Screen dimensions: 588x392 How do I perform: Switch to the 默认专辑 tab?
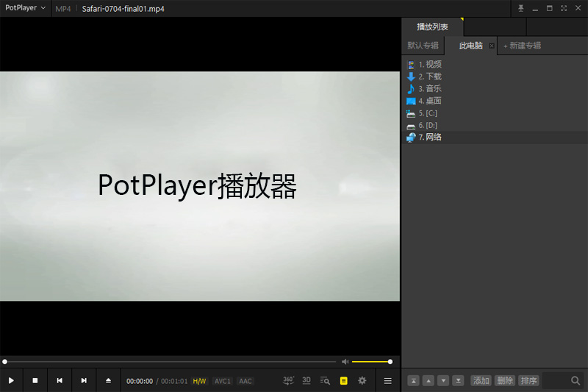tap(423, 46)
